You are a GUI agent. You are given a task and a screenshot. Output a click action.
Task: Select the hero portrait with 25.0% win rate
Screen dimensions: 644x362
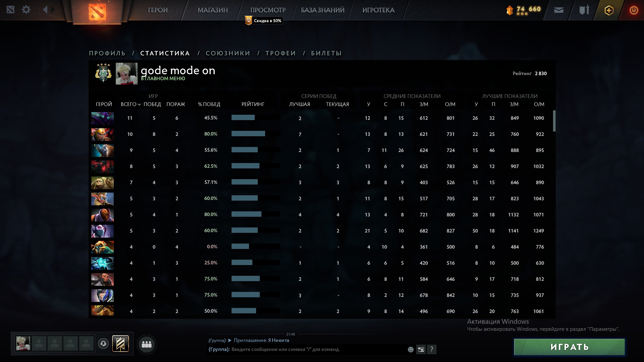102,263
